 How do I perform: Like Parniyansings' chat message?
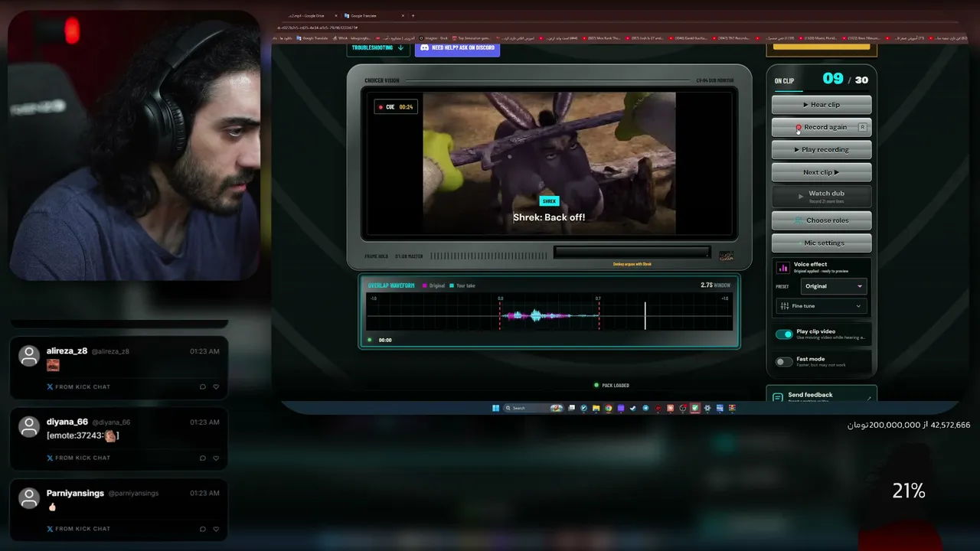coord(216,528)
